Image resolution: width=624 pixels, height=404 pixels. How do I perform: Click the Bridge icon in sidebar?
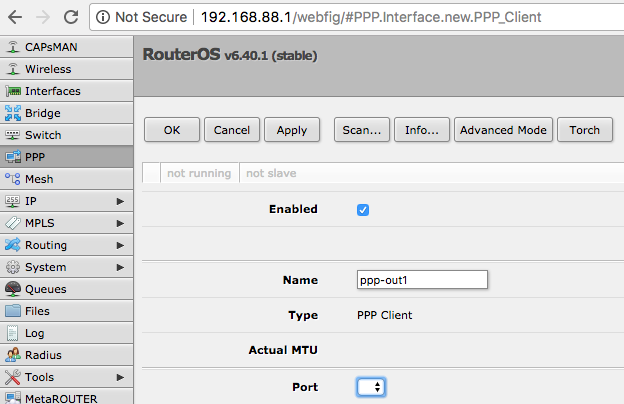pyautogui.click(x=13, y=113)
